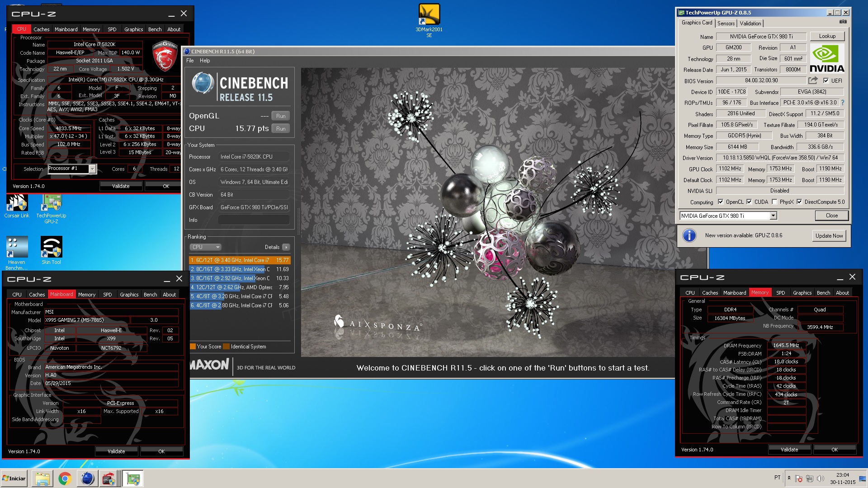The image size is (868, 488).
Task: Click the Cinebench Info input field
Action: tap(254, 220)
